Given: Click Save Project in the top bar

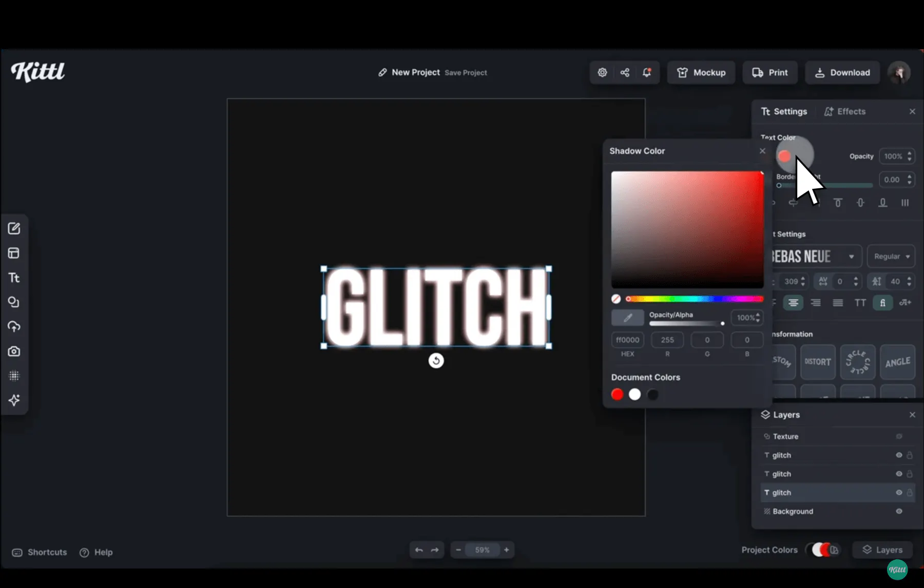Looking at the screenshot, I should click(x=465, y=72).
